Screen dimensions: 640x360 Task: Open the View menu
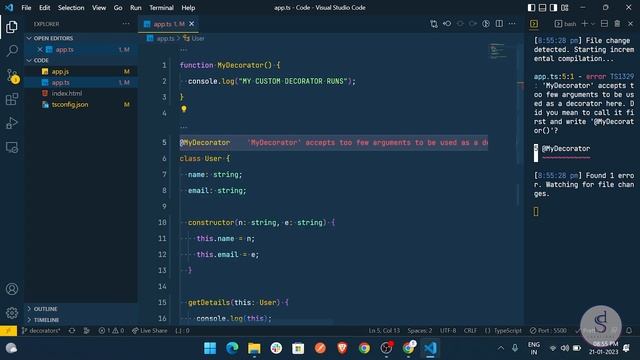[x=99, y=8]
